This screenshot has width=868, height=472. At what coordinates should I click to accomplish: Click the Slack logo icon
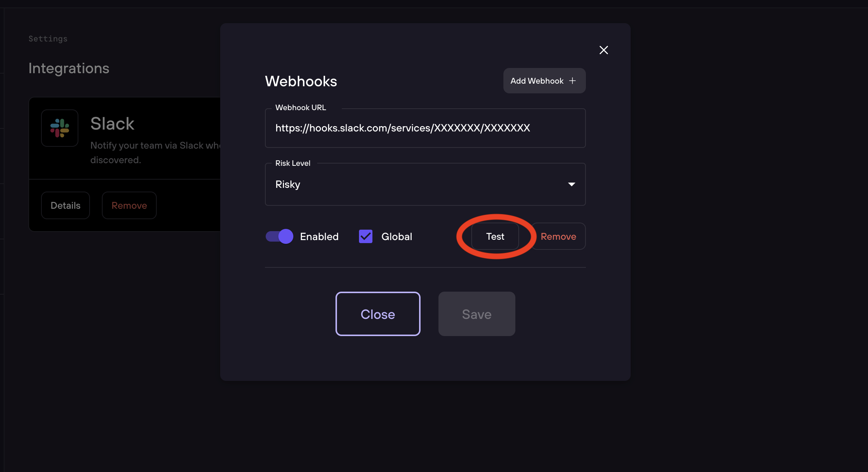pos(60,128)
